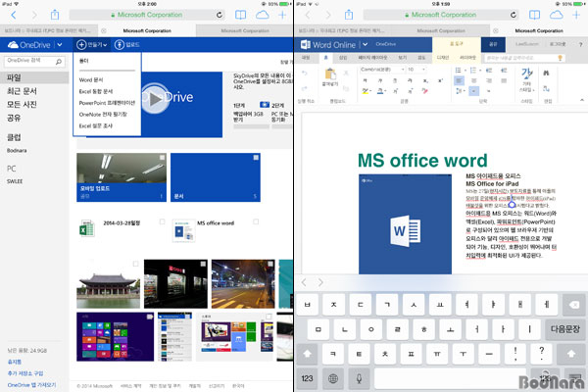Check the 2014-03-28 Excel file checkbox
The image size is (588, 392).
coord(162,221)
